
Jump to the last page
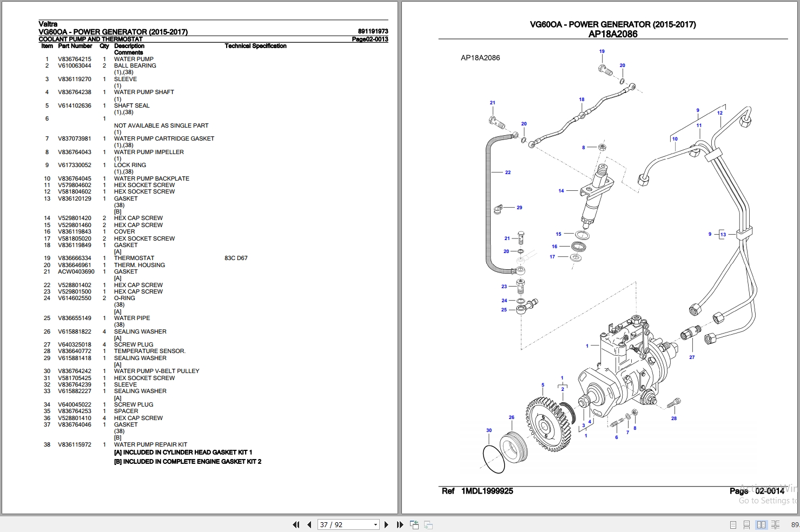[400, 524]
